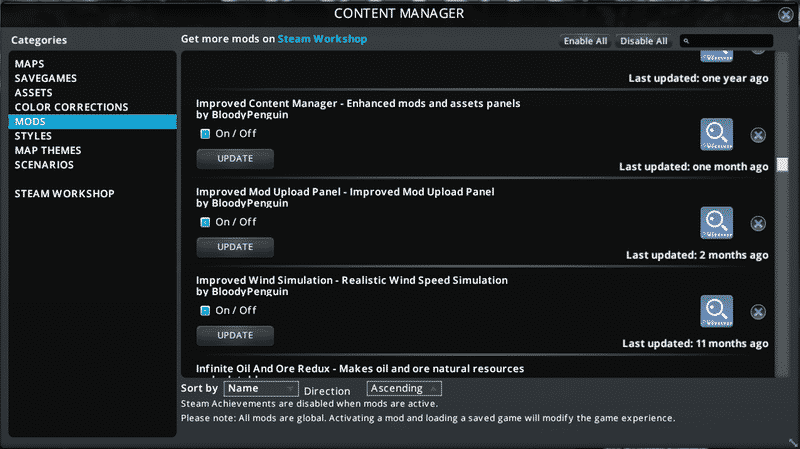Switch to the MAP THEMES category

50,150
